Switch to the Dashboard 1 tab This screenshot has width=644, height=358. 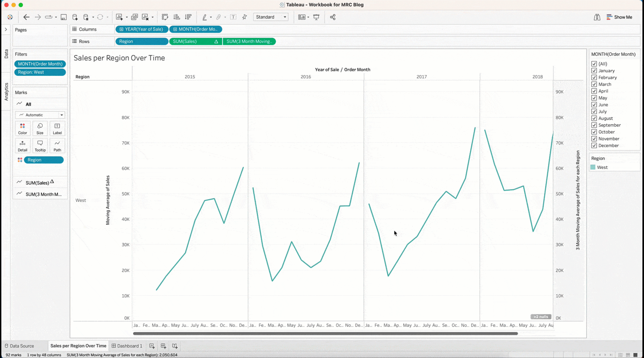coord(127,346)
